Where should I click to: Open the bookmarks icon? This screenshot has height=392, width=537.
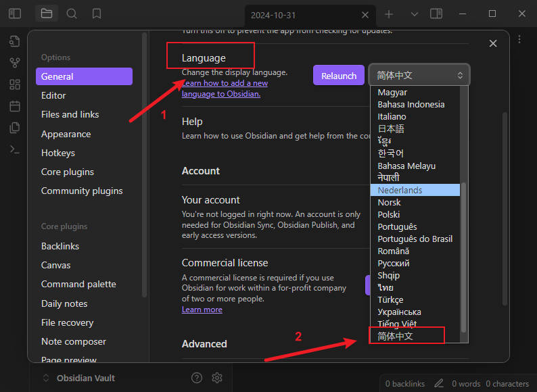97,14
